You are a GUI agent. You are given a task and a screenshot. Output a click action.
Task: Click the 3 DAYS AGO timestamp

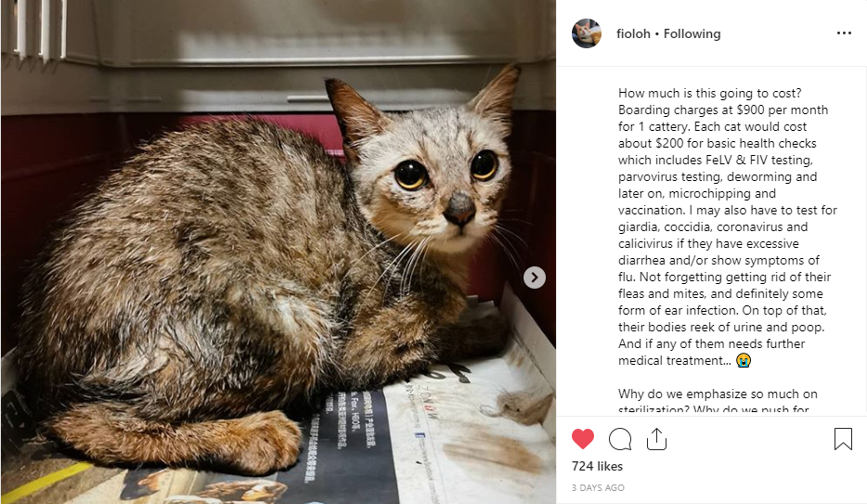point(598,488)
